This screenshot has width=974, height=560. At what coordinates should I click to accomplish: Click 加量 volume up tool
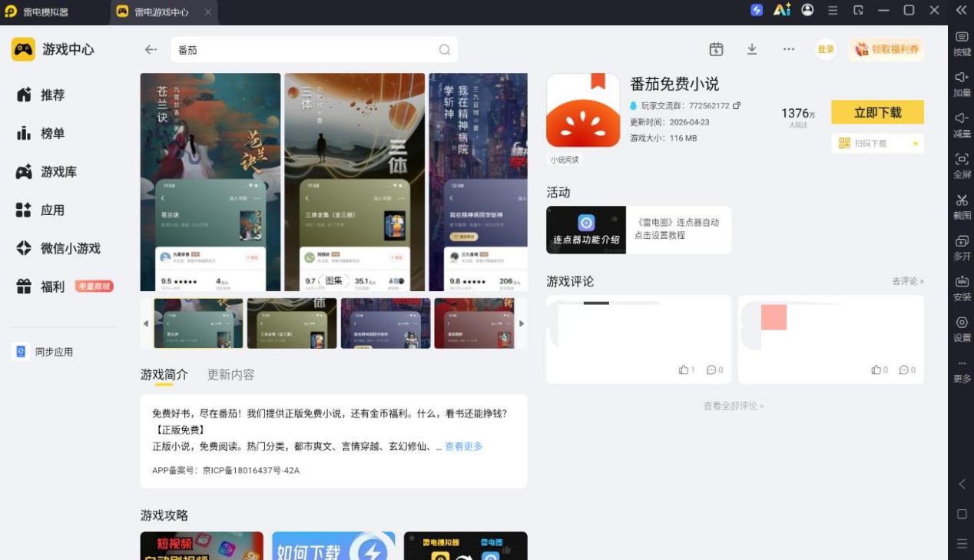pos(962,84)
